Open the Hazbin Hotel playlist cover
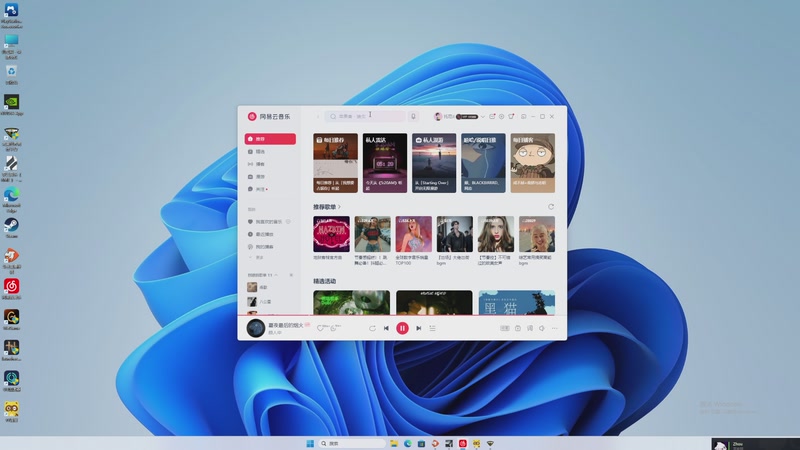 (332, 234)
